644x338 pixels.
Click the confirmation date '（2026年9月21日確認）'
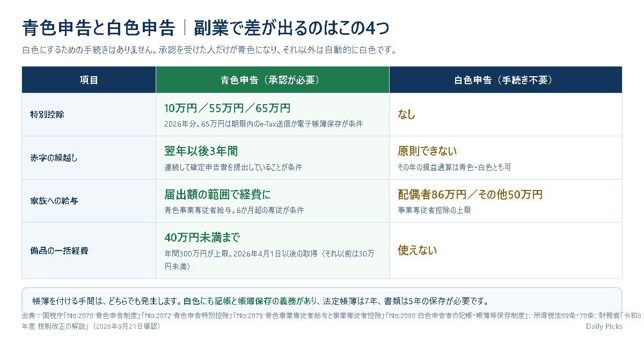pos(126,326)
